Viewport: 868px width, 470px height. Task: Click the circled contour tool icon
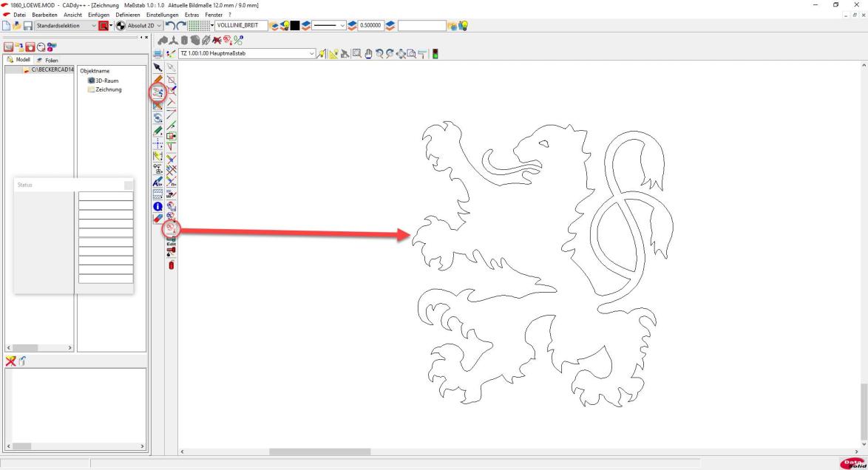[171, 228]
